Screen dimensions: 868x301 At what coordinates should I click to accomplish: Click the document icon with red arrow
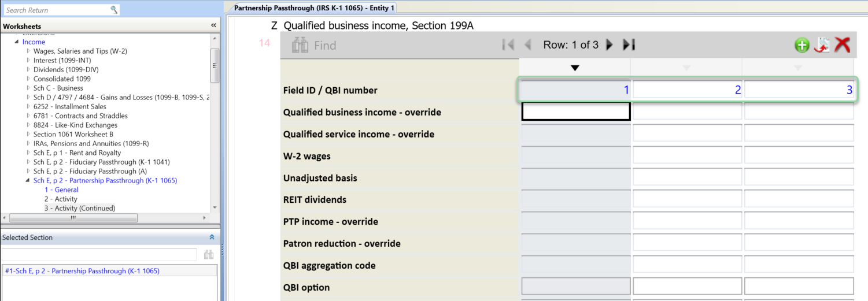[822, 46]
